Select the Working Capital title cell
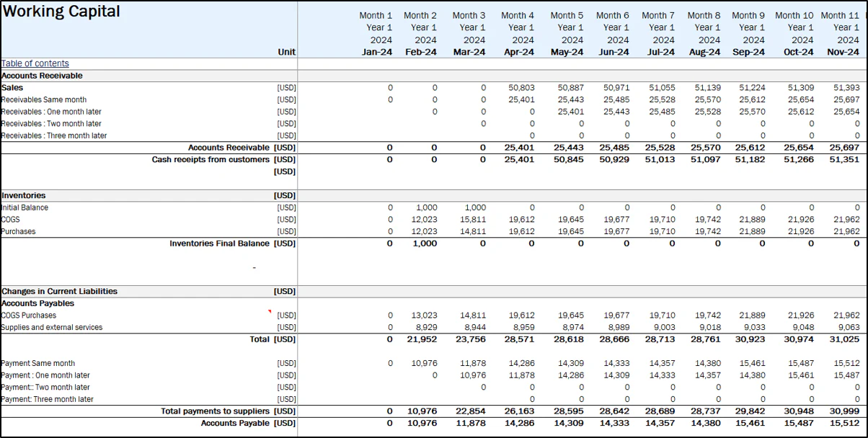The image size is (868, 438). pyautogui.click(x=61, y=12)
